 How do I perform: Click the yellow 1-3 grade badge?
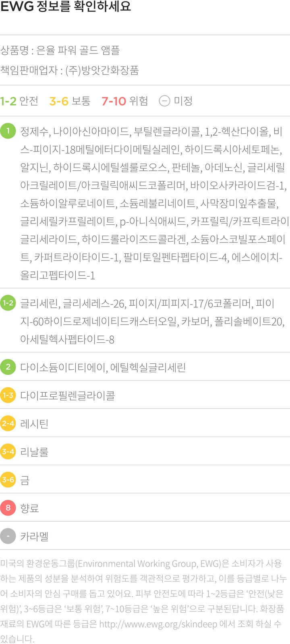(x=8, y=395)
